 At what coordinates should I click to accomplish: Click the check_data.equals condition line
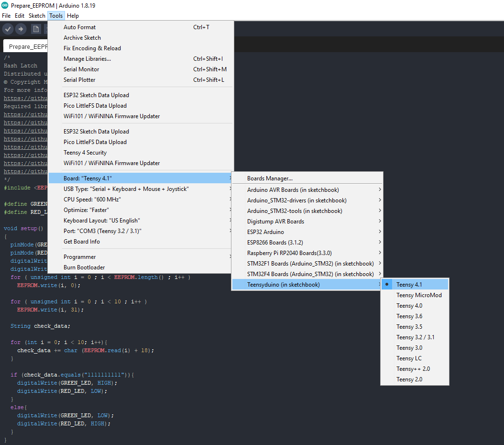(72, 375)
